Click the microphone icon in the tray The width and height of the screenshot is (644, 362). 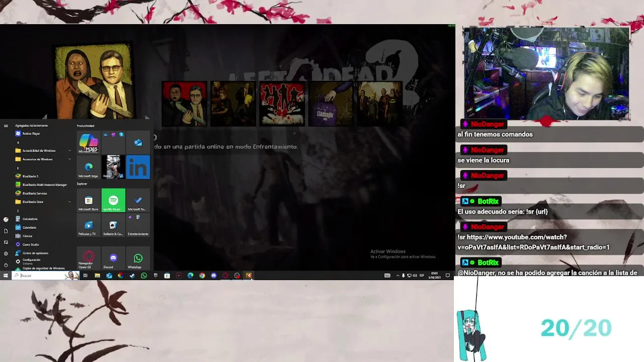(x=403, y=276)
